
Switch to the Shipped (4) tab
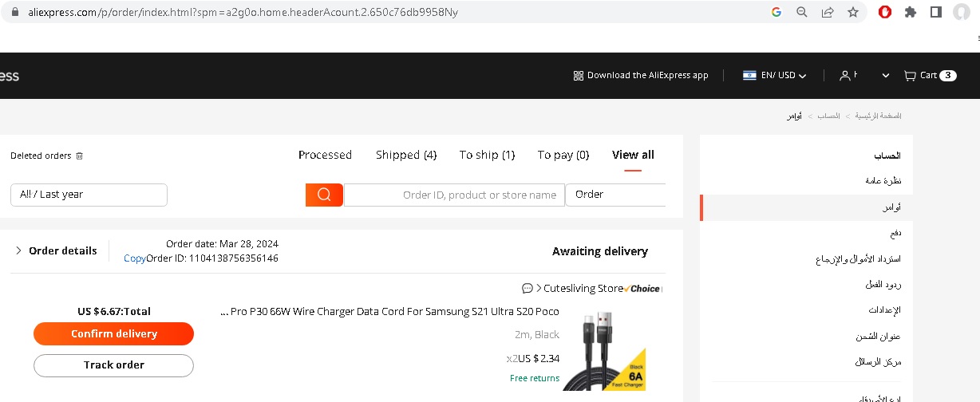tap(406, 155)
